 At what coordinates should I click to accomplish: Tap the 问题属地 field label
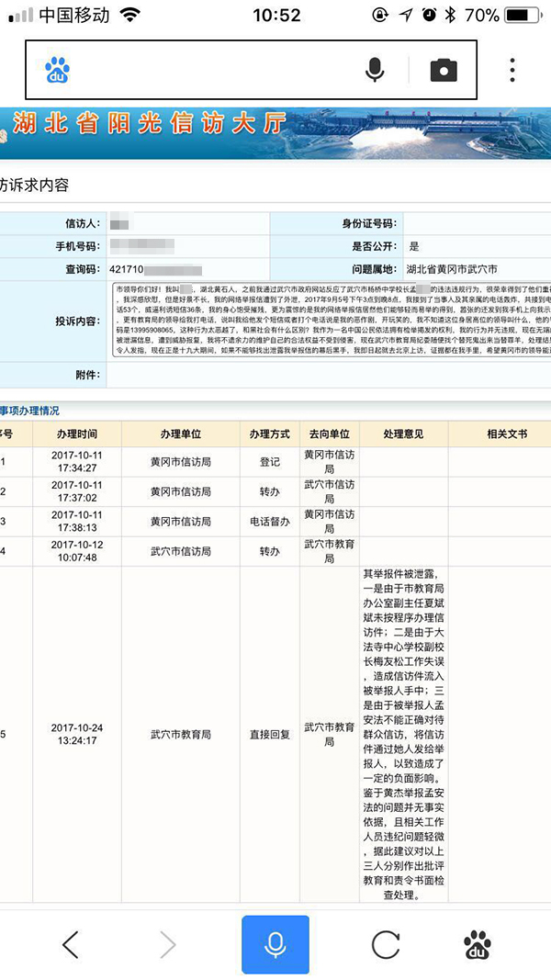tap(374, 269)
